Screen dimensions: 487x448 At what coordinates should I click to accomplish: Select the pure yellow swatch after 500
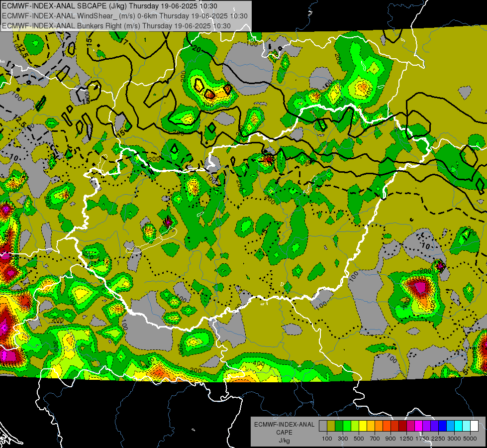[x=363, y=426]
